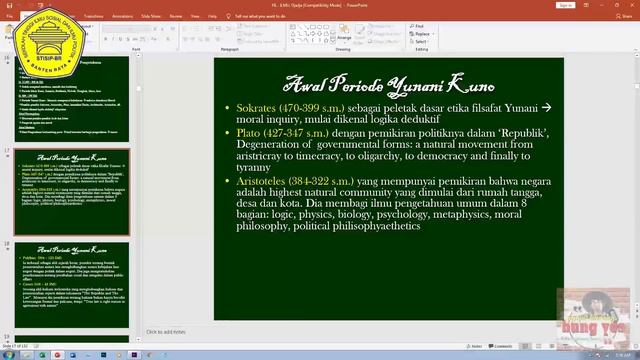Viewport: 640px width, 360px height.
Task: Click the Arrange icon
Action: pos(344,29)
